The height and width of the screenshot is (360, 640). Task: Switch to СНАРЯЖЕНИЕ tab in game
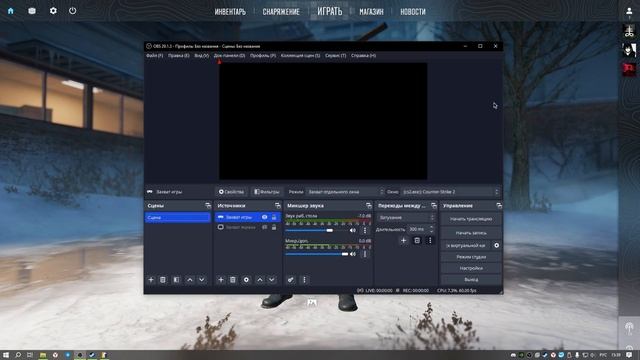(x=281, y=12)
